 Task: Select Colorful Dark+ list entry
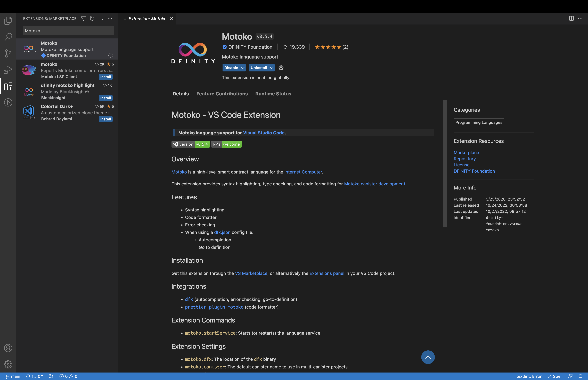(67, 112)
